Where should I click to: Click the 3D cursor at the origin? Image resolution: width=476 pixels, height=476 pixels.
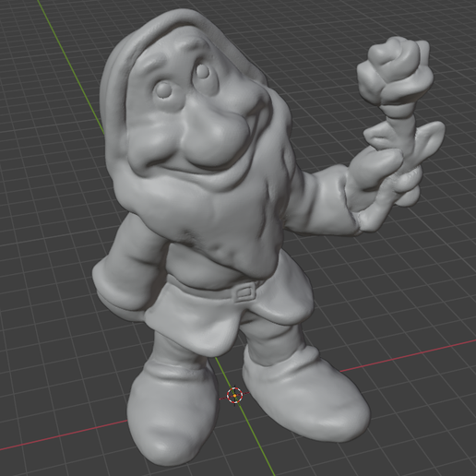click(234, 396)
